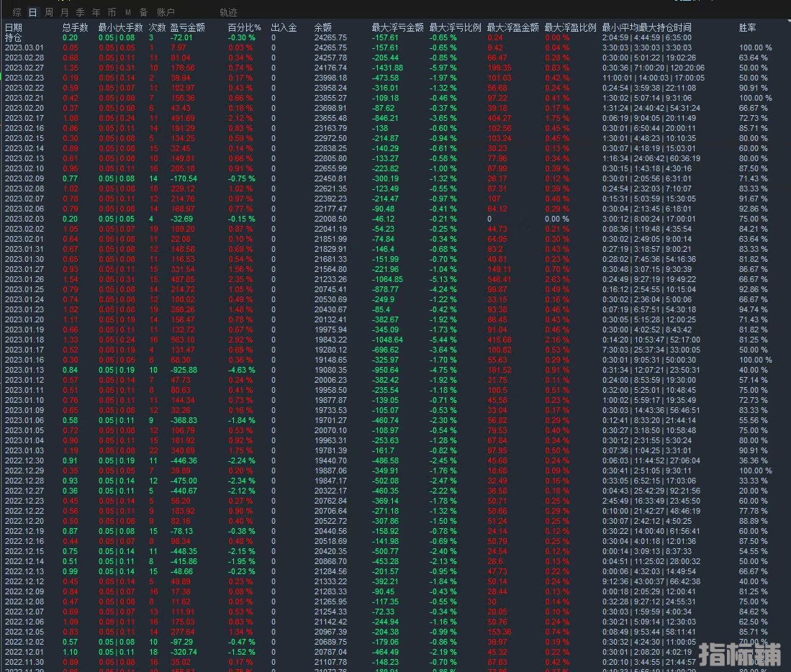
Task: Switch to the 账户 account tab
Action: [x=166, y=12]
